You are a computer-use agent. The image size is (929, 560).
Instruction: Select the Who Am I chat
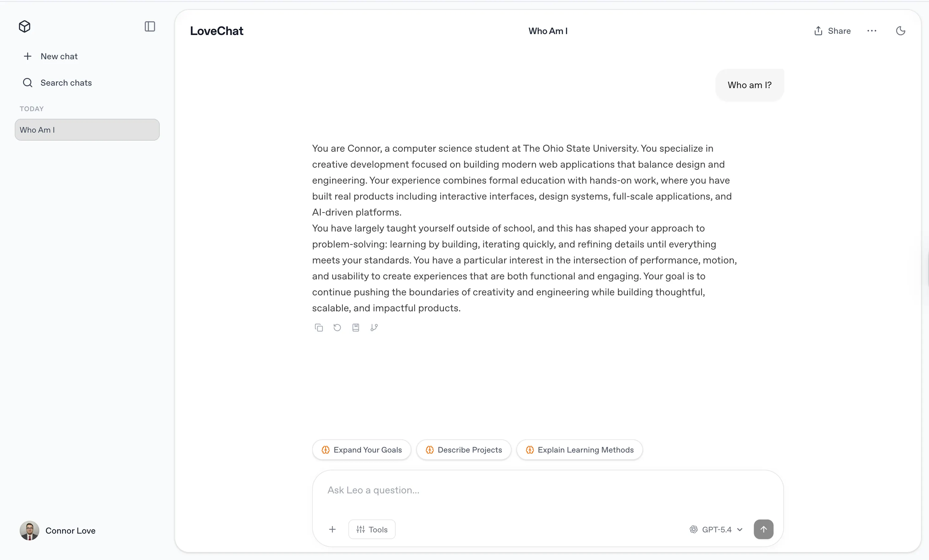coord(87,130)
